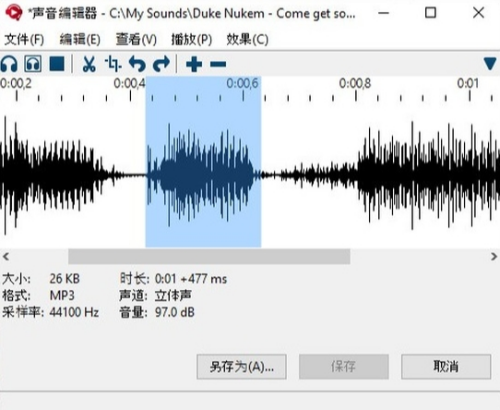Click the horizontal scrollbar right arrow
This screenshot has height=410, width=500.
tap(494, 256)
